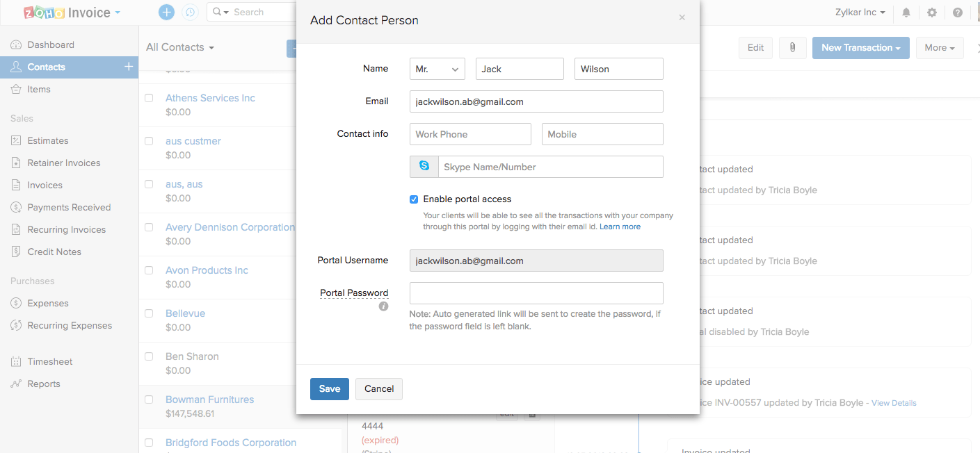Open the Zylkar Inc organization dropdown
980x453 pixels.
pyautogui.click(x=860, y=13)
